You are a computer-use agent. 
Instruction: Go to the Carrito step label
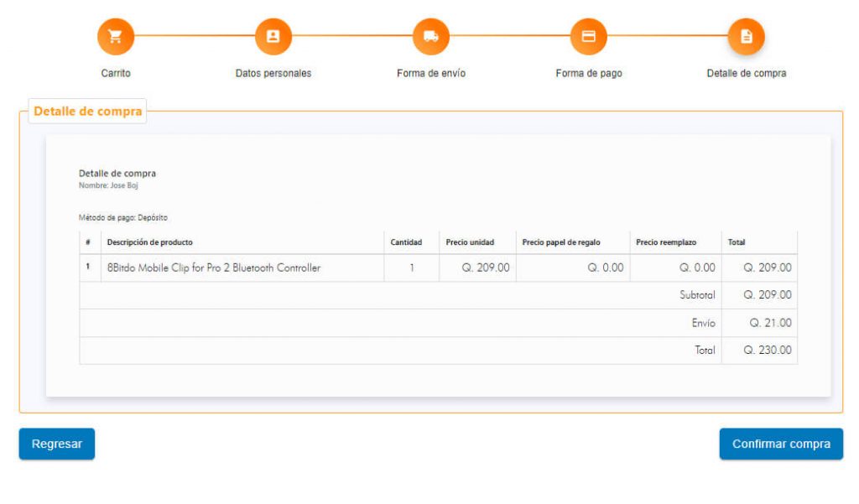[x=116, y=74]
